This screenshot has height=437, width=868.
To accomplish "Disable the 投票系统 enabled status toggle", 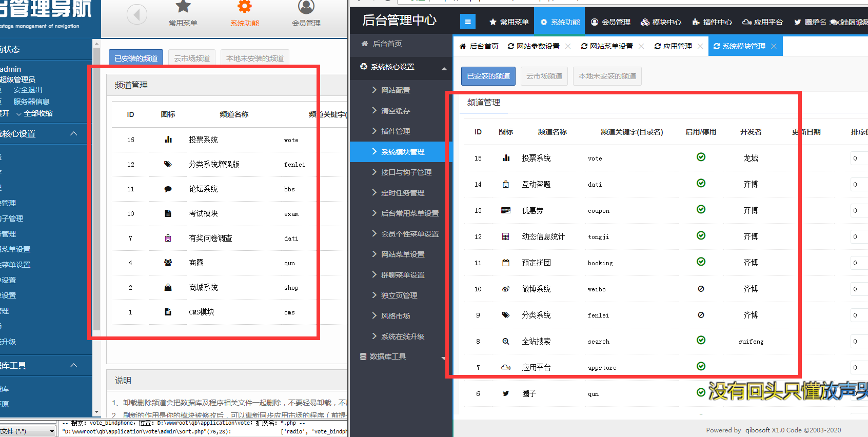I will (701, 157).
